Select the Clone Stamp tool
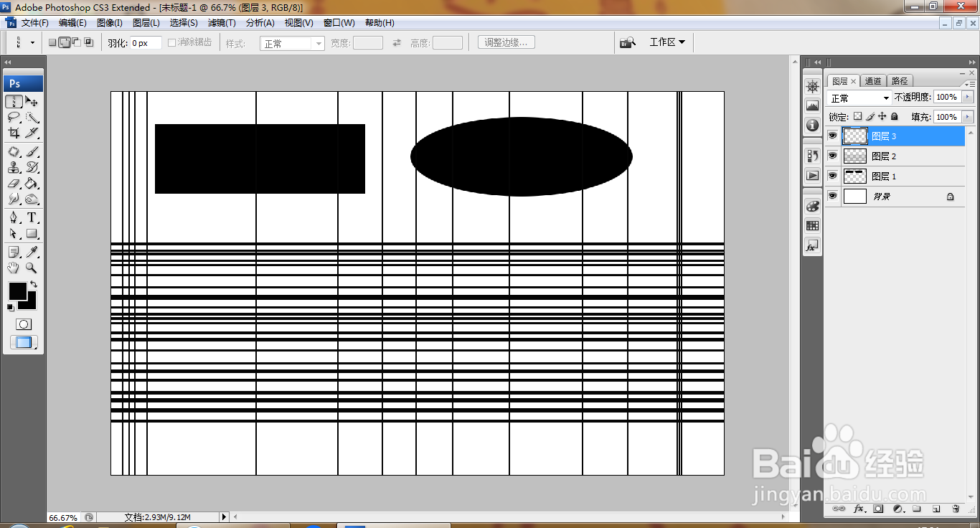This screenshot has width=980, height=528. pos(14,168)
